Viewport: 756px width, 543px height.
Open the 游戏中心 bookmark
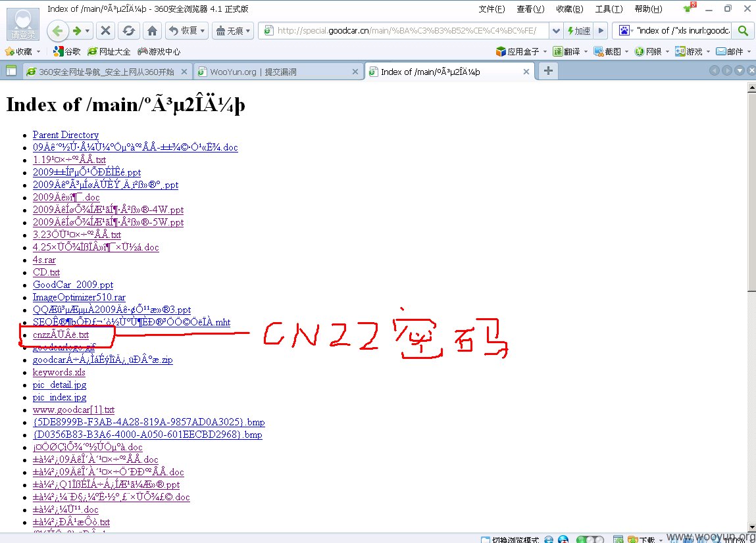(159, 51)
